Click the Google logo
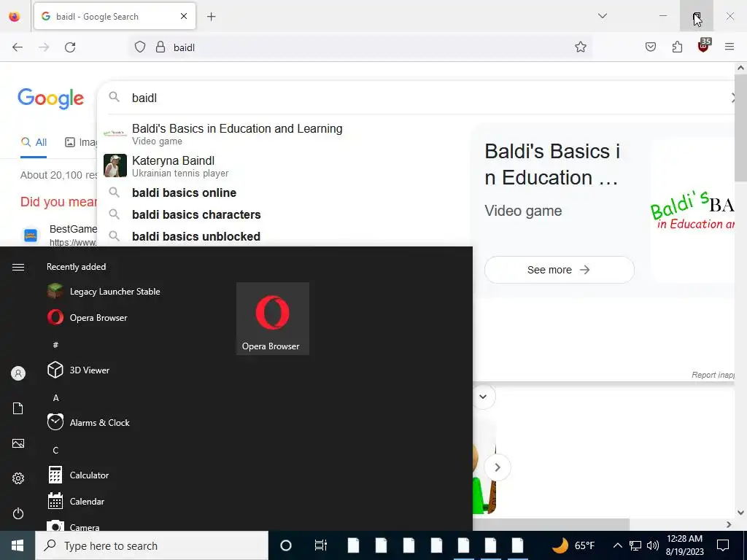Screen dimensions: 747x560 click(51, 98)
